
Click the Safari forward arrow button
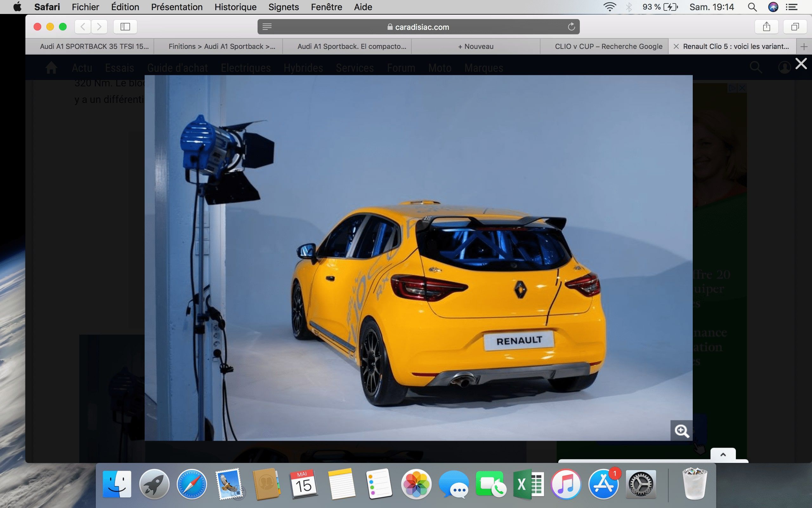pos(99,27)
